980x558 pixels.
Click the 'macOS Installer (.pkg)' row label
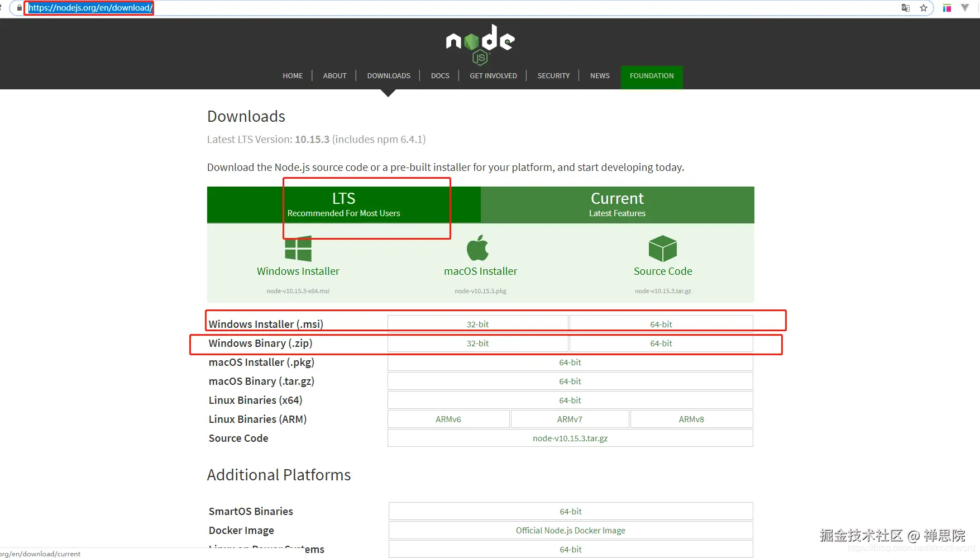(x=261, y=363)
